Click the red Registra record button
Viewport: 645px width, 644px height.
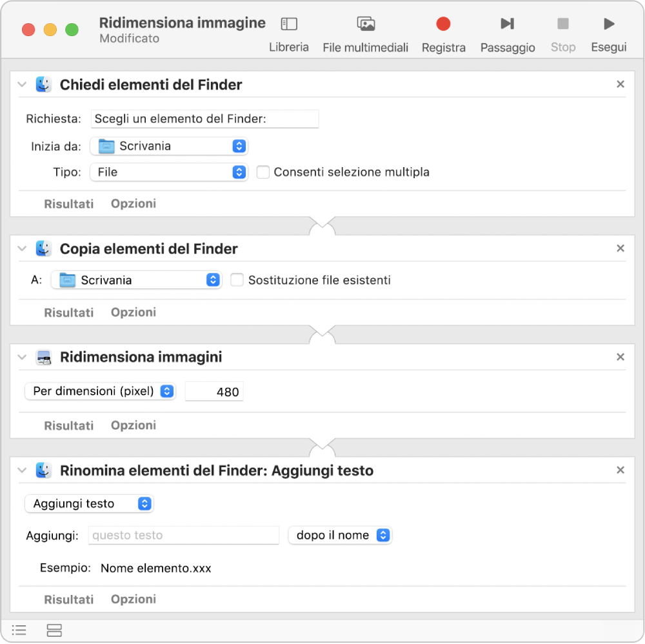tap(443, 25)
